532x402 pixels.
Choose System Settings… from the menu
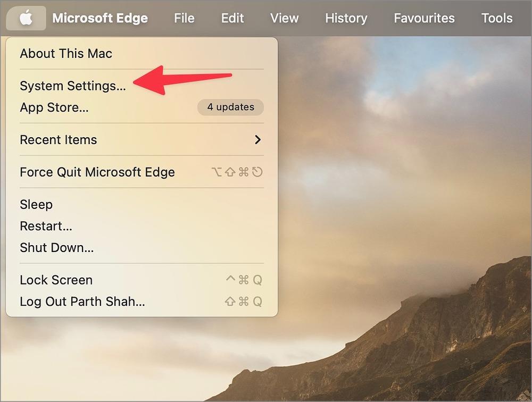[142, 86]
